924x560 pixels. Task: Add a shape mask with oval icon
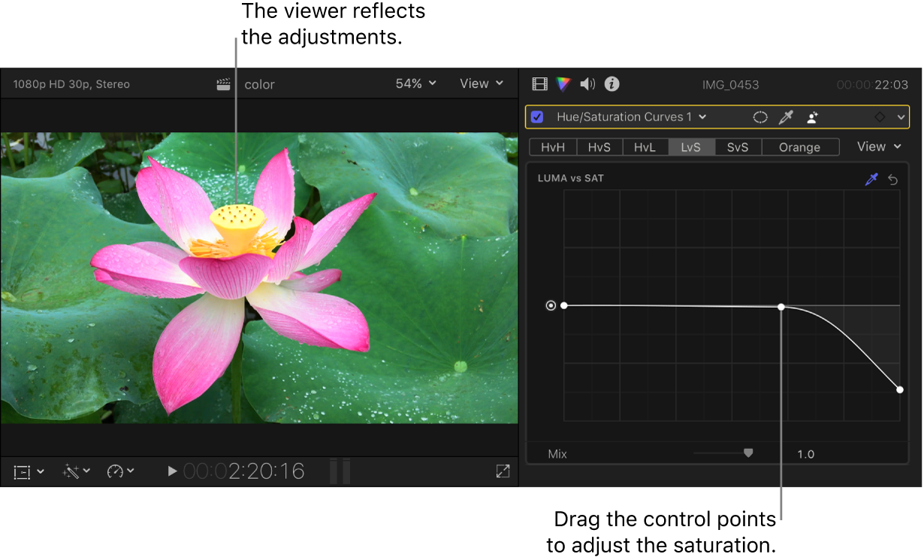click(760, 117)
